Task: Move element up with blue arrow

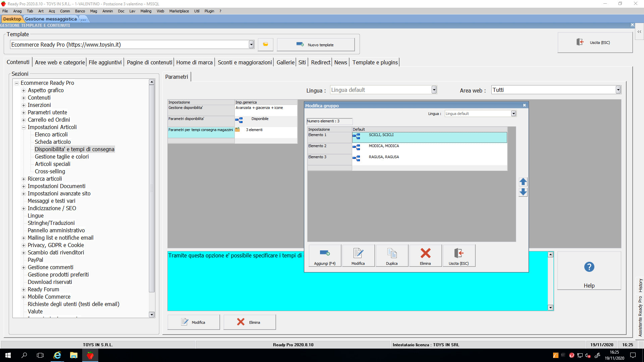Action: point(523,182)
